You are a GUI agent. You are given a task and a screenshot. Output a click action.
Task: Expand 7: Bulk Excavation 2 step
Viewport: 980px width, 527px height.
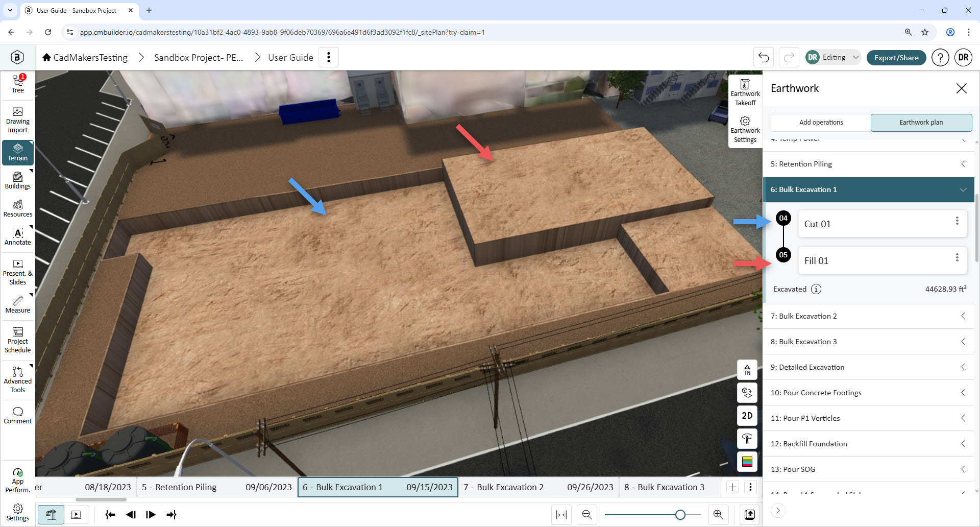tap(868, 316)
